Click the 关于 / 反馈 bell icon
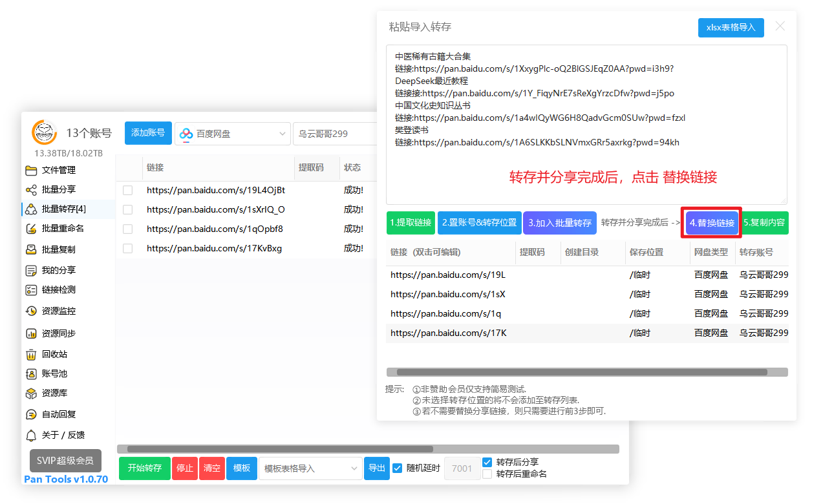 point(31,435)
